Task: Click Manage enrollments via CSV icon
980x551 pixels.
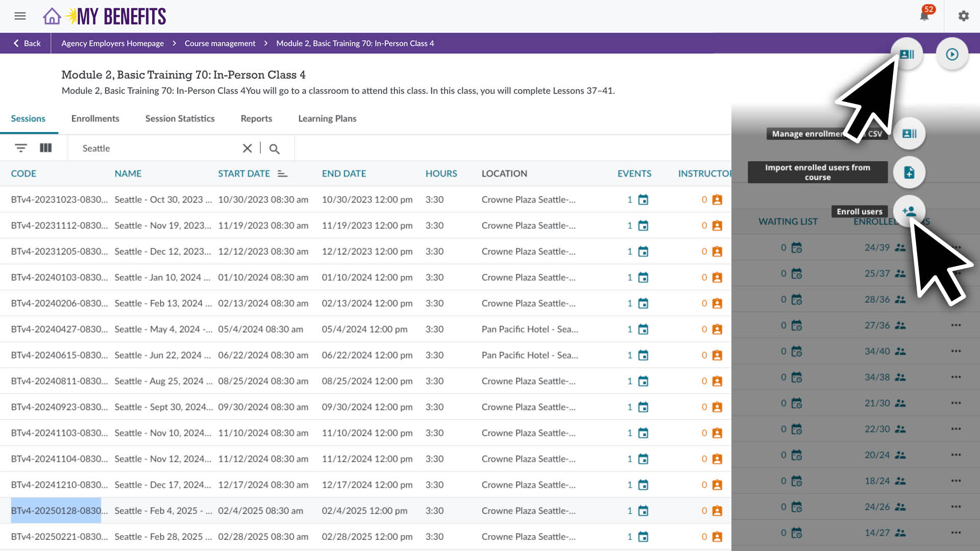Action: point(909,134)
